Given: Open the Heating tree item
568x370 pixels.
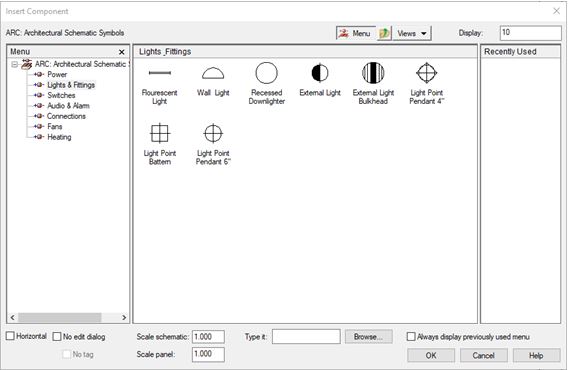Looking at the screenshot, I should (x=59, y=137).
